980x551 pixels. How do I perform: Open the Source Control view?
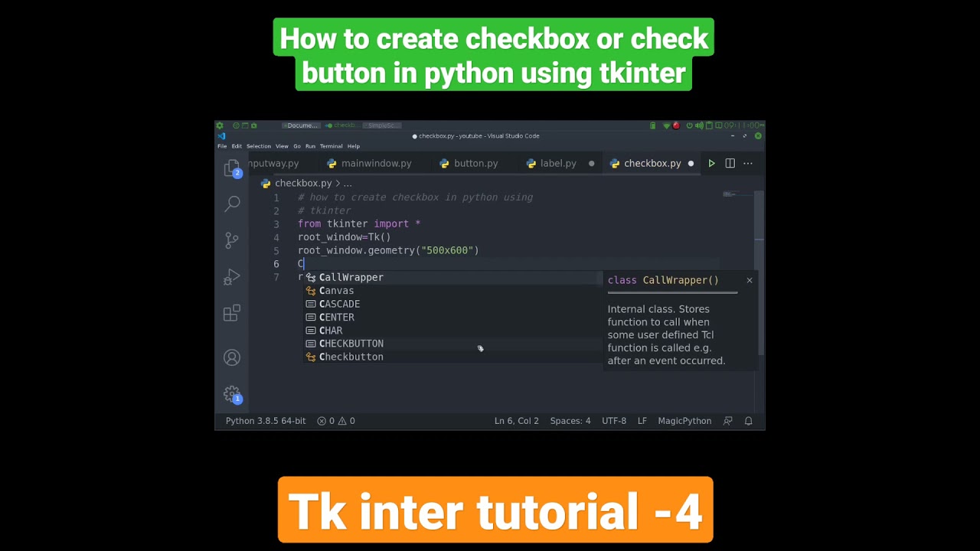(232, 240)
